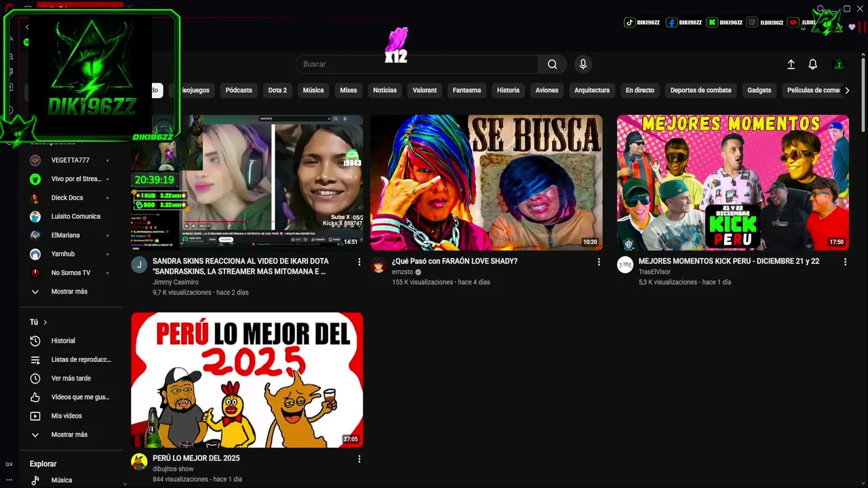Select the Aviones chip

(547, 90)
